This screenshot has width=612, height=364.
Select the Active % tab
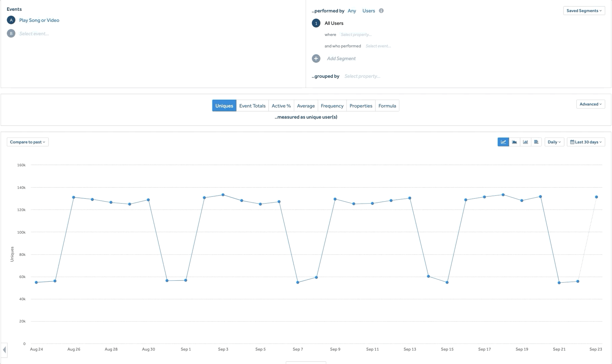[281, 106]
